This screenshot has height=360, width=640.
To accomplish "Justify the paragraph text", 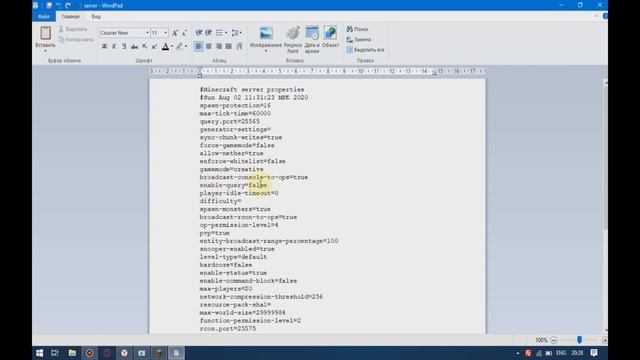I will tap(229, 46).
